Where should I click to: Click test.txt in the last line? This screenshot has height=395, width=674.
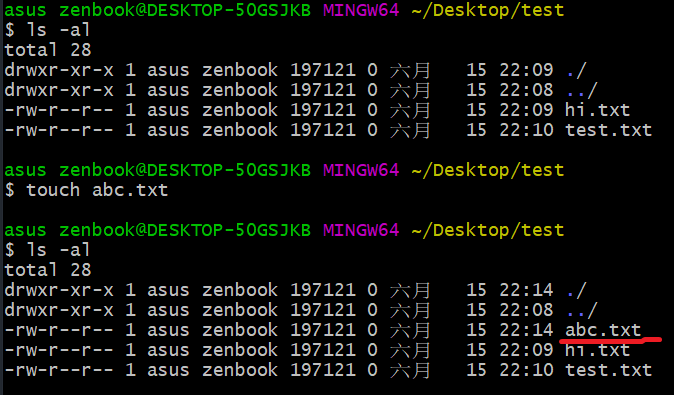[608, 370]
